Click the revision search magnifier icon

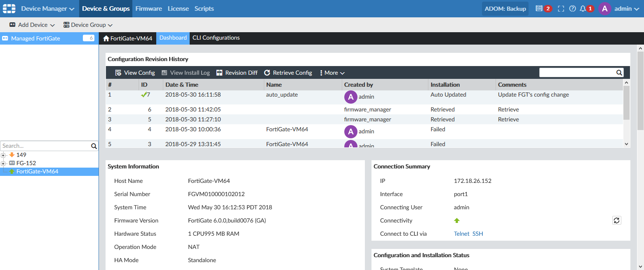[619, 73]
